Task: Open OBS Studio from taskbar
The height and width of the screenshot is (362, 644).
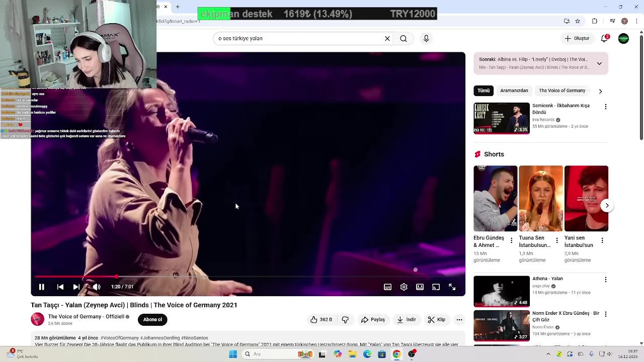Action: pos(412,354)
